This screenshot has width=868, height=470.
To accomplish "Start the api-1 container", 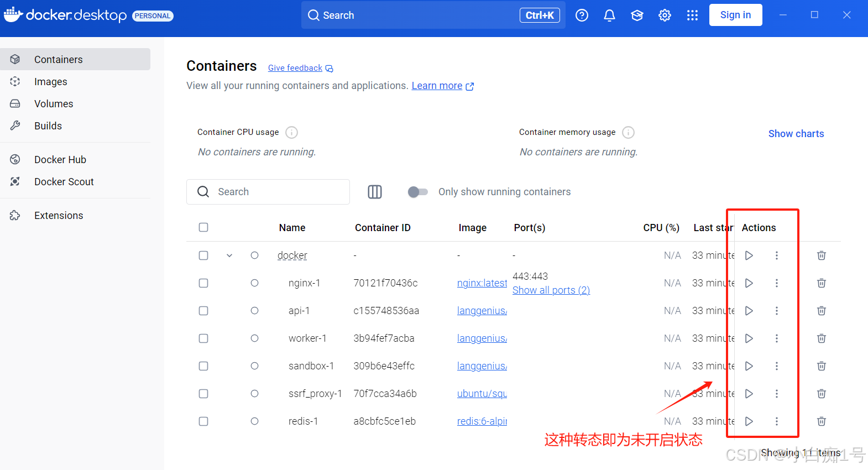I will pos(749,311).
